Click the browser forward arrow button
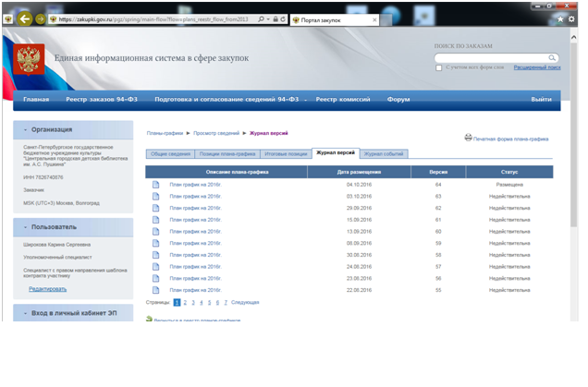The width and height of the screenshot is (588, 387). (40, 18)
